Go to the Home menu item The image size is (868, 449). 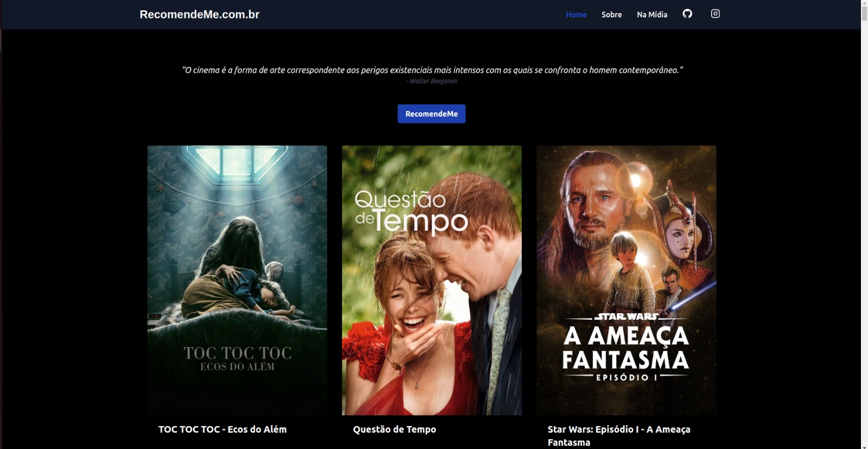click(x=576, y=15)
